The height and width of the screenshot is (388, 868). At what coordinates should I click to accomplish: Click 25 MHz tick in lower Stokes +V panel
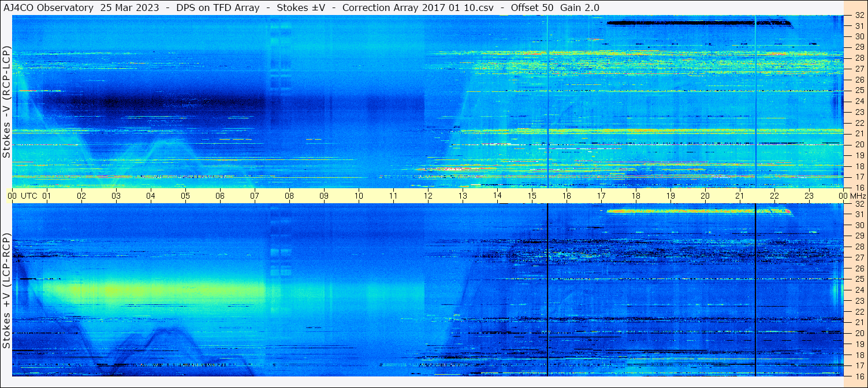point(859,279)
